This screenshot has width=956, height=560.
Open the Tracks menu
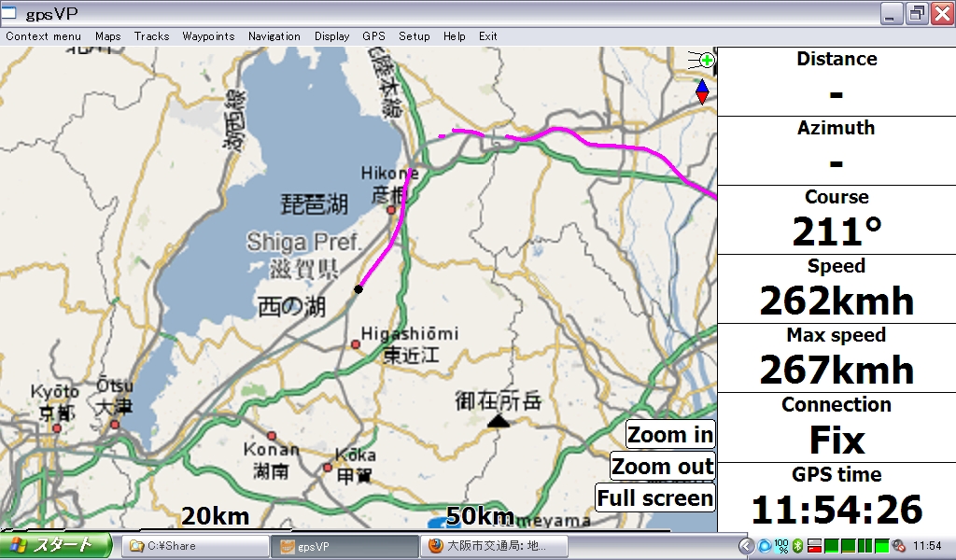(x=151, y=36)
